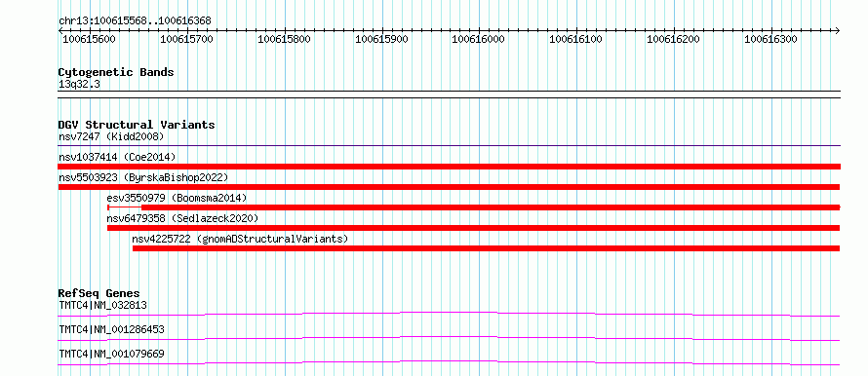Click ruler tick label 100615800
This screenshot has width=868, height=376.
pyautogui.click(x=285, y=39)
